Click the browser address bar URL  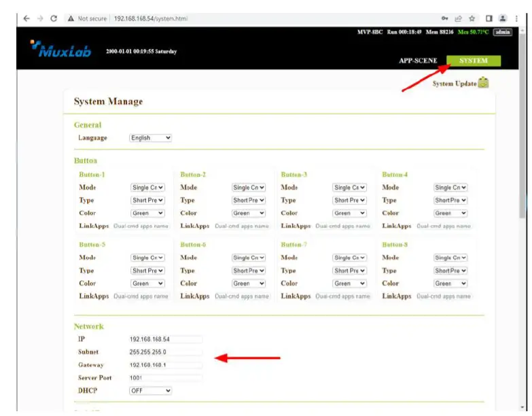tap(151, 18)
